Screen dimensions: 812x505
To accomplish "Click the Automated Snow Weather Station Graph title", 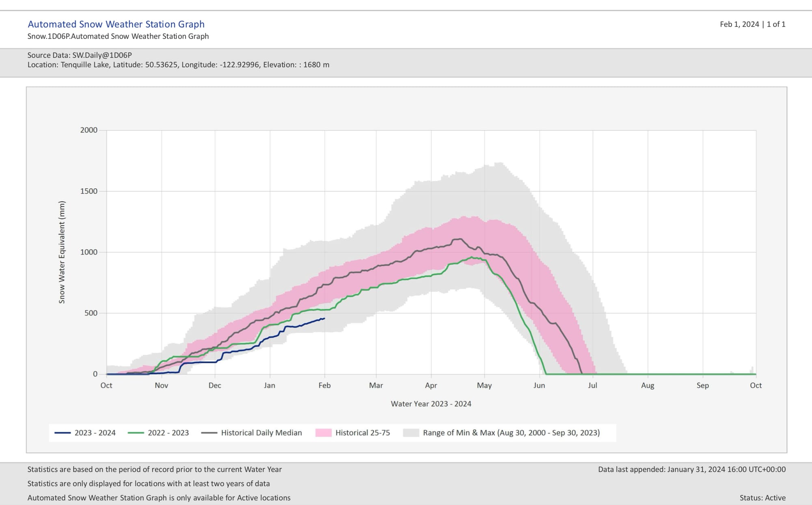I will point(116,24).
